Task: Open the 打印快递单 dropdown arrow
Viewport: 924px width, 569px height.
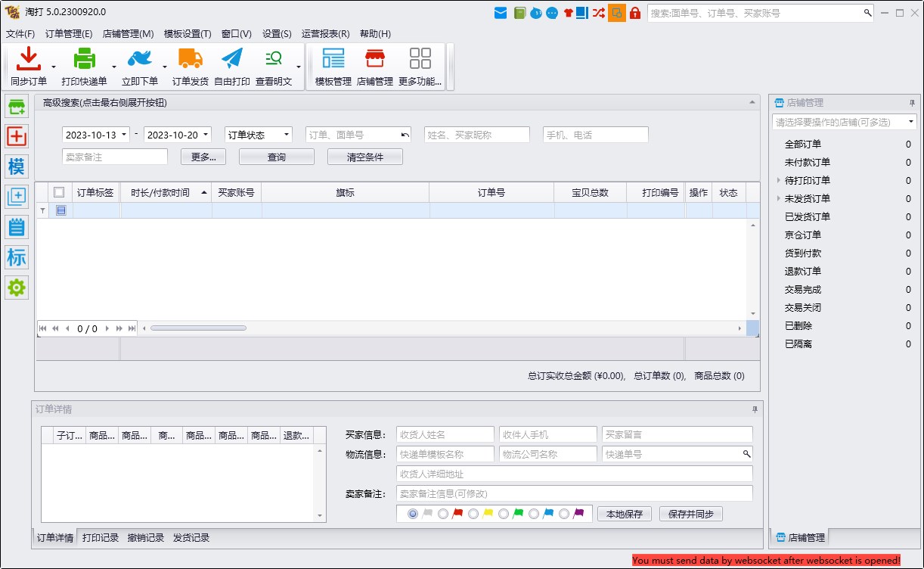Action: 114,67
